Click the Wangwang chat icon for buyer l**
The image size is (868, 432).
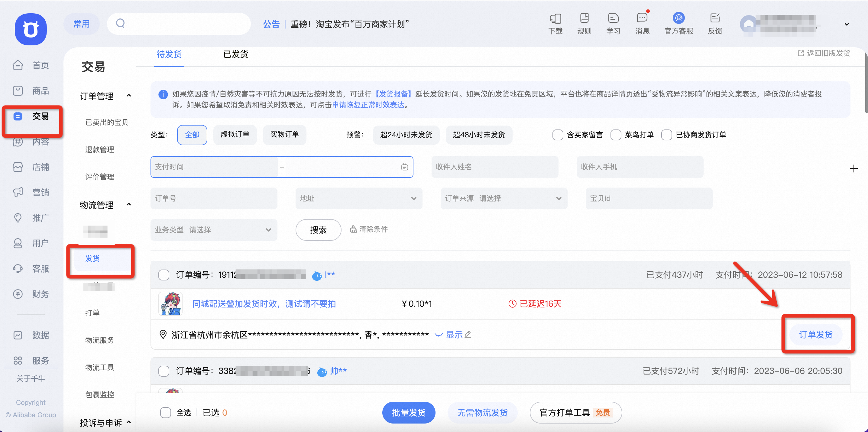316,275
